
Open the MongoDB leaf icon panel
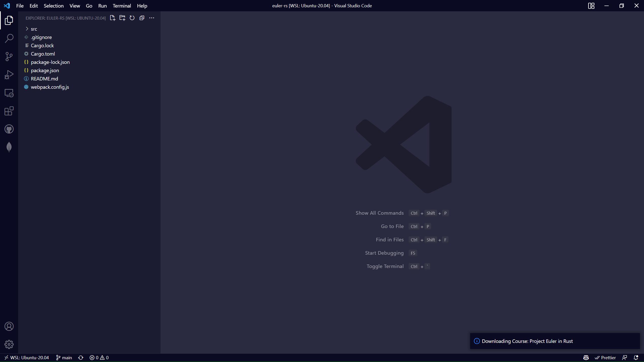click(9, 147)
